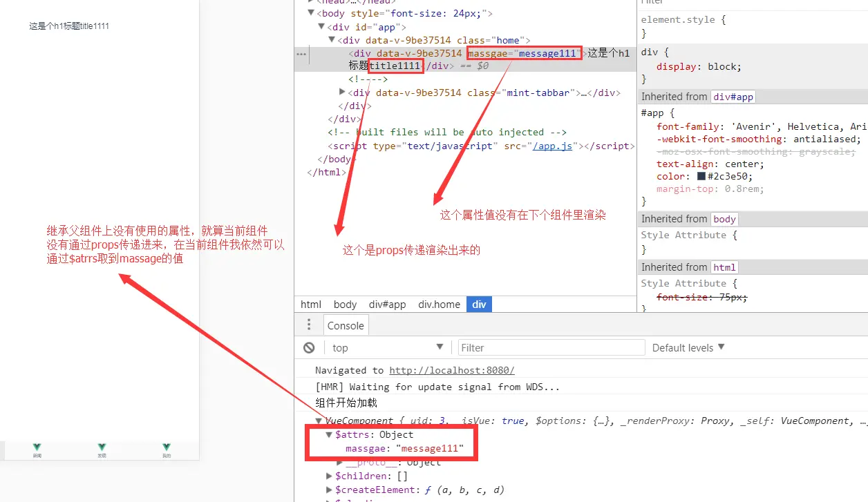Tap the last Vue logo above 我的

coord(167,447)
